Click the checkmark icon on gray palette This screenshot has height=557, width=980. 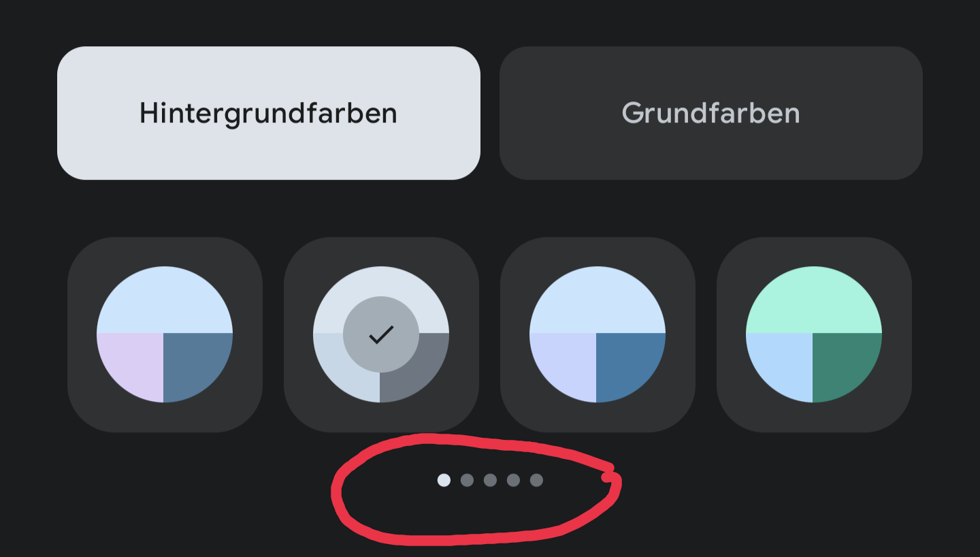[381, 334]
